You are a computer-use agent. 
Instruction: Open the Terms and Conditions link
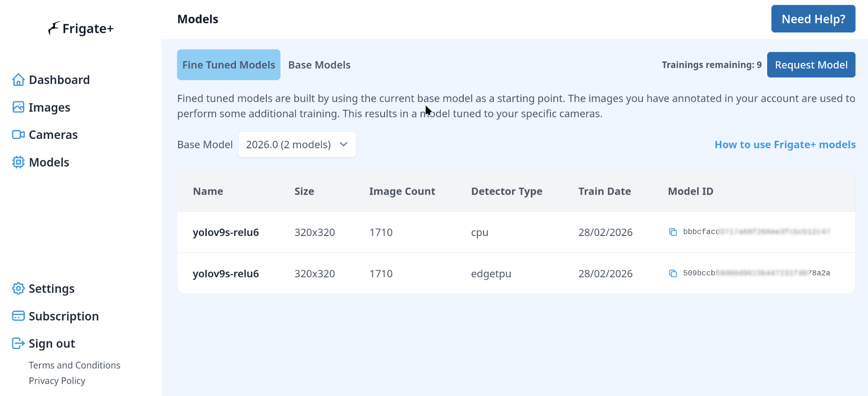[75, 365]
